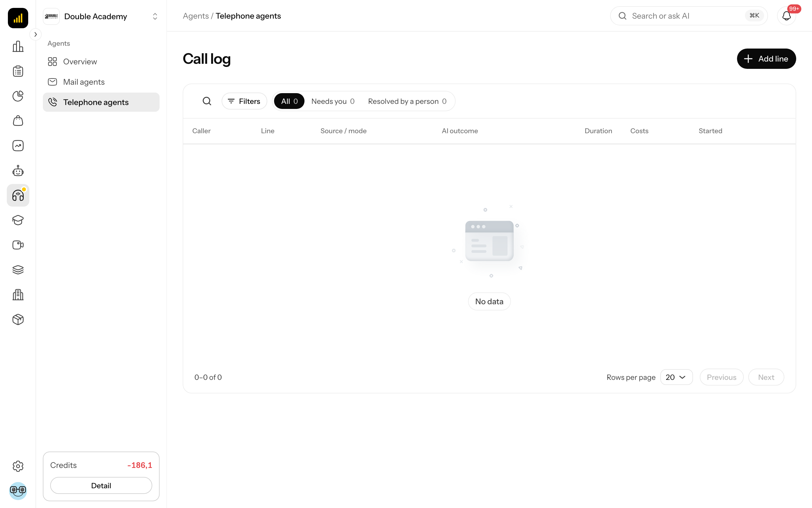Click the Started column header

(710, 131)
